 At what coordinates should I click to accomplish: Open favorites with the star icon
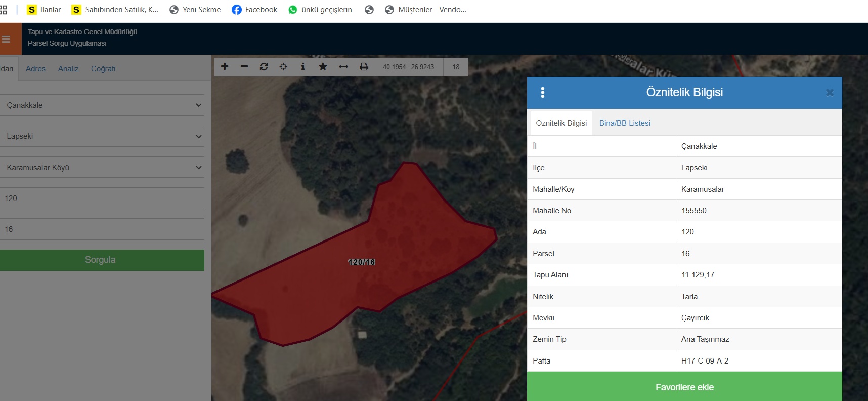coord(323,67)
